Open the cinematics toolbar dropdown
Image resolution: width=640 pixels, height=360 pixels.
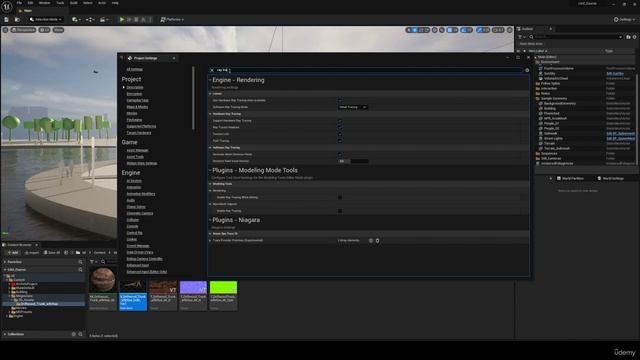(x=104, y=20)
